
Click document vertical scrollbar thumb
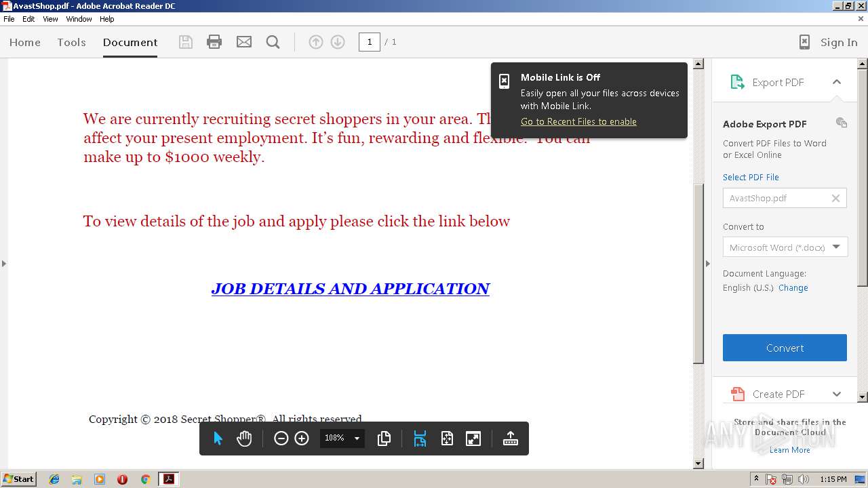(x=698, y=272)
